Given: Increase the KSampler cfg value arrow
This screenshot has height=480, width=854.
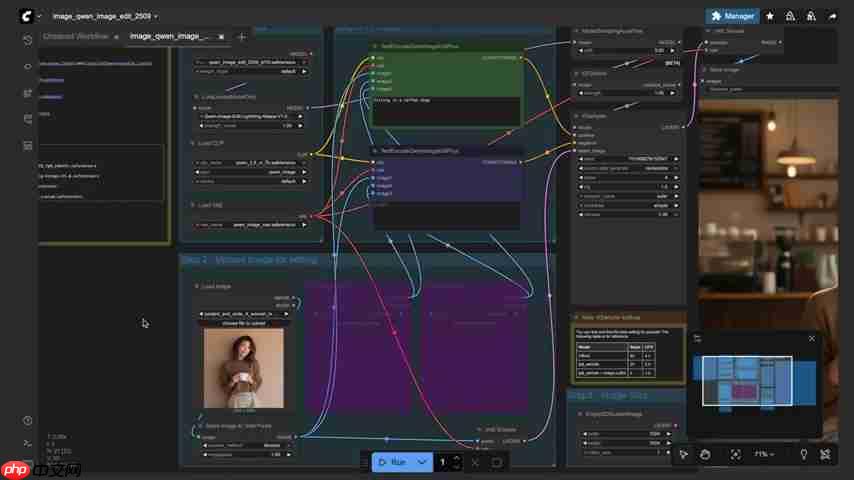Looking at the screenshot, I should (676, 186).
